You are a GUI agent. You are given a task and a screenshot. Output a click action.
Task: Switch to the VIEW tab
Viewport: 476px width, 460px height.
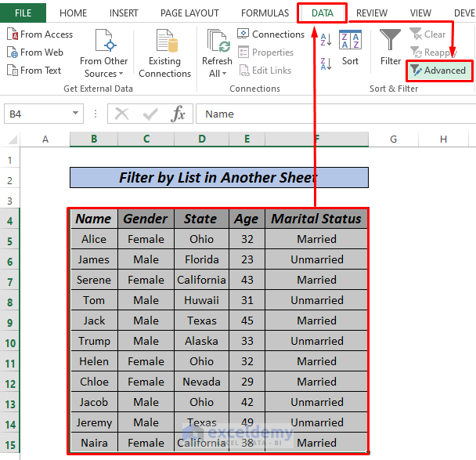point(420,13)
